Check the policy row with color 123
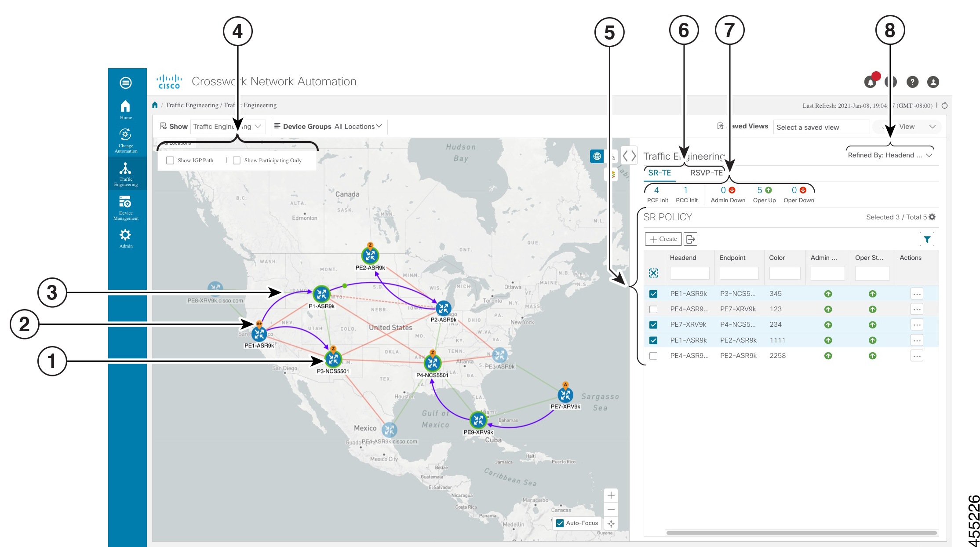The height and width of the screenshot is (547, 980). [x=653, y=309]
